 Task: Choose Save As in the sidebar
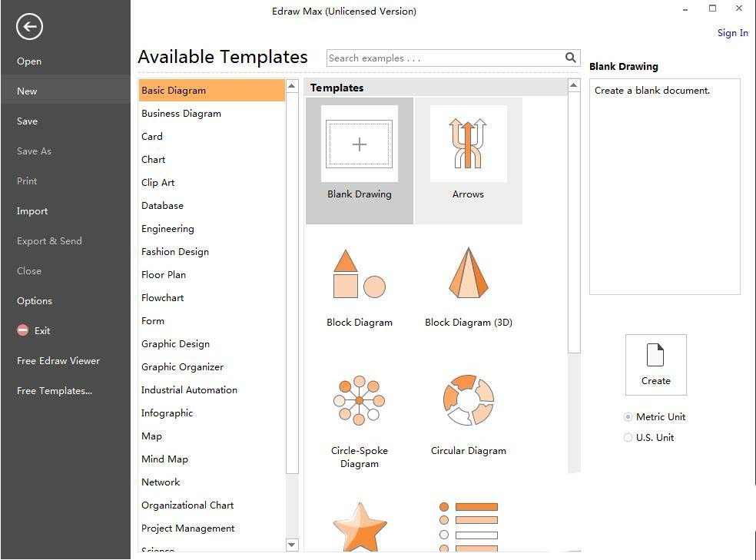(34, 151)
